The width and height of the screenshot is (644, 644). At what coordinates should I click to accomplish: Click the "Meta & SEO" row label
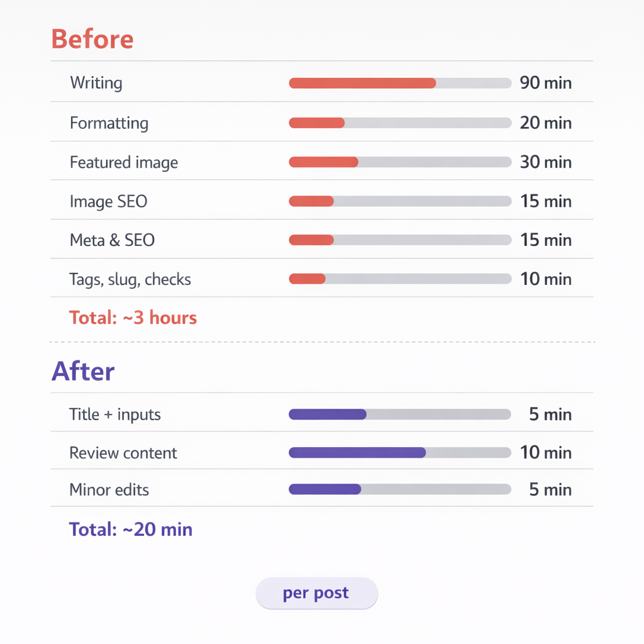(x=112, y=240)
